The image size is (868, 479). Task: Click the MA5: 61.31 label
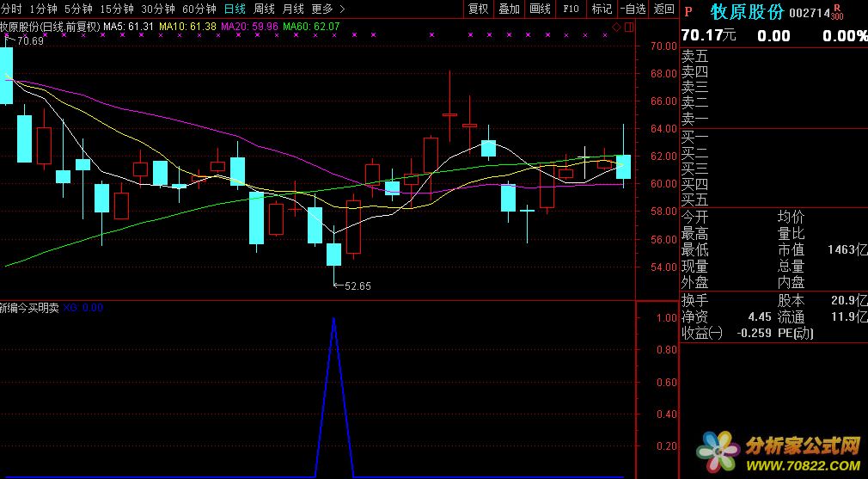pos(128,26)
